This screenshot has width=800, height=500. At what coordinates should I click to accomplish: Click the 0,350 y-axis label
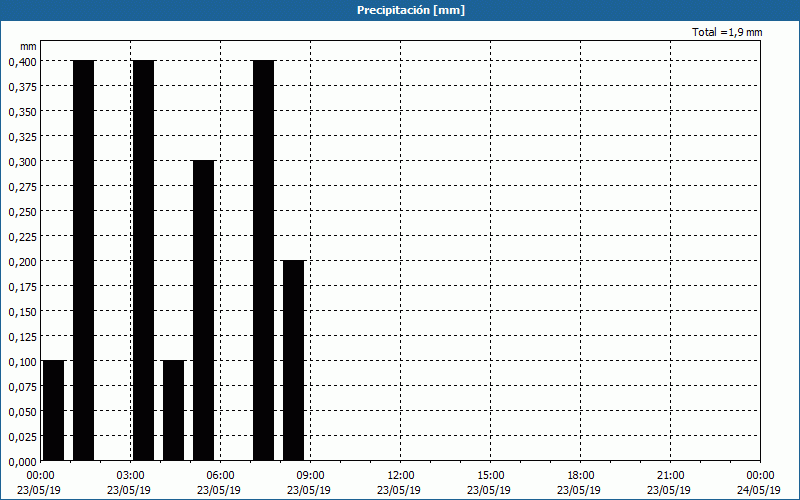(22, 112)
